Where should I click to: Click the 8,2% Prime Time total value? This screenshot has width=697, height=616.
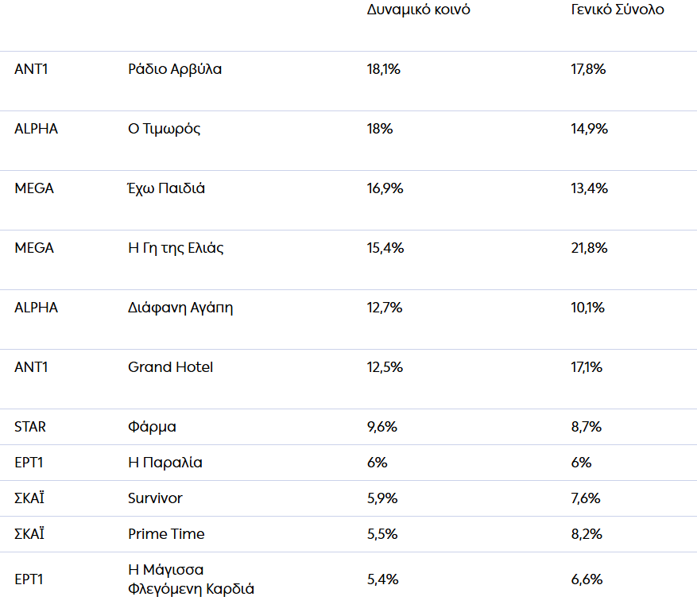pos(586,534)
